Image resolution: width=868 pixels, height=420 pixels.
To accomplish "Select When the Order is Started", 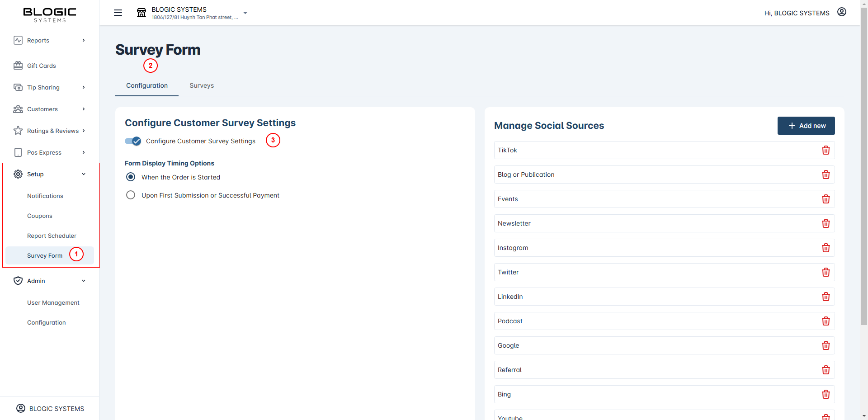I will (x=131, y=177).
